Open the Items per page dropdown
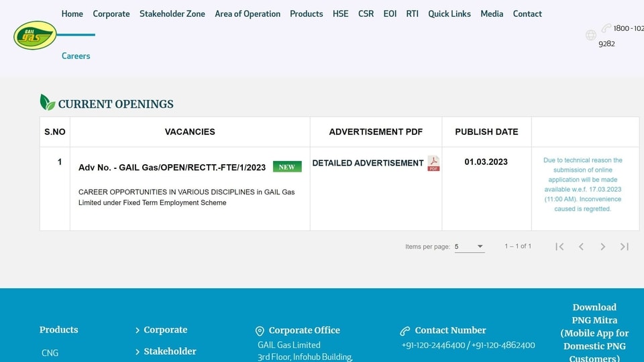 (470, 247)
